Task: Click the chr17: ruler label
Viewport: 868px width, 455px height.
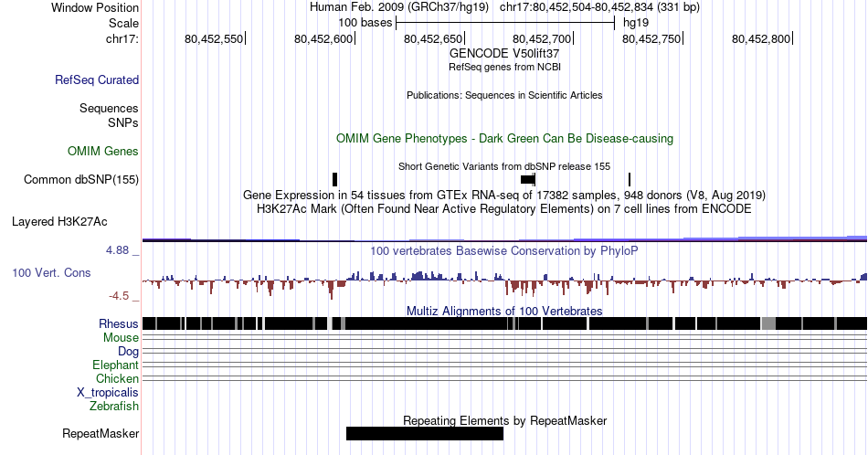Action: point(122,38)
